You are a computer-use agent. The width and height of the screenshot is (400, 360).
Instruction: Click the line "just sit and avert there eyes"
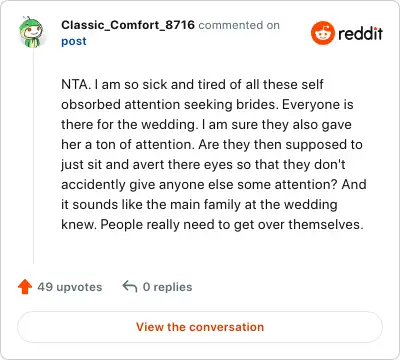click(203, 165)
